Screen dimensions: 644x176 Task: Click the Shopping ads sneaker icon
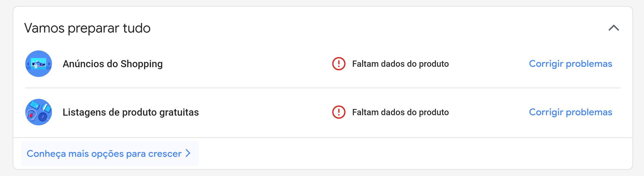39,64
